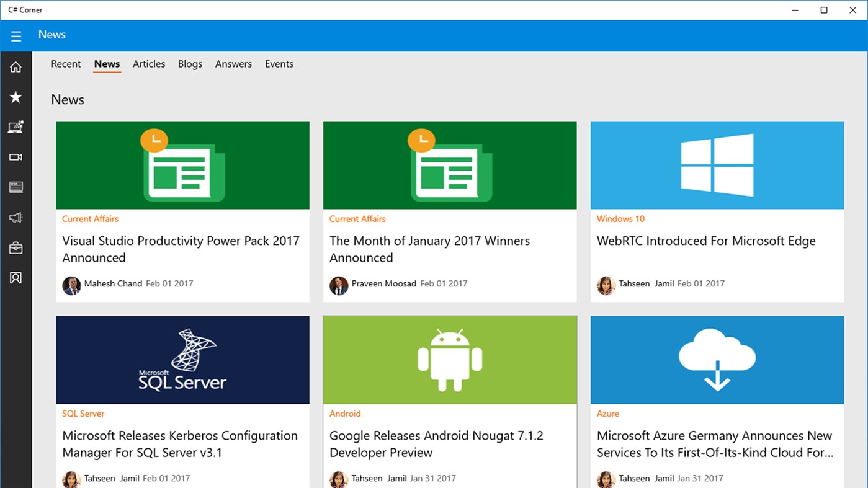Open the star favorites icon in sidebar
This screenshot has width=868, height=488.
pyautogui.click(x=16, y=97)
